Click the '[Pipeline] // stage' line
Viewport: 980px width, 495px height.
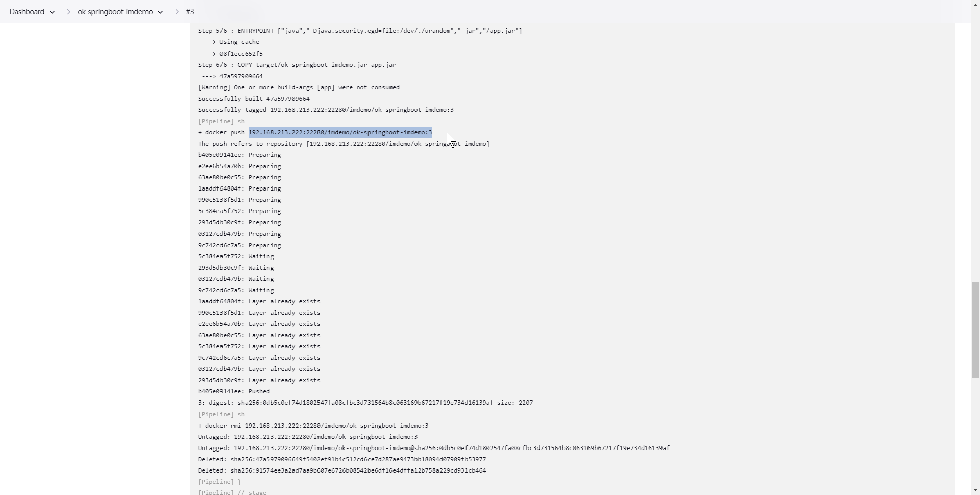pos(232,492)
